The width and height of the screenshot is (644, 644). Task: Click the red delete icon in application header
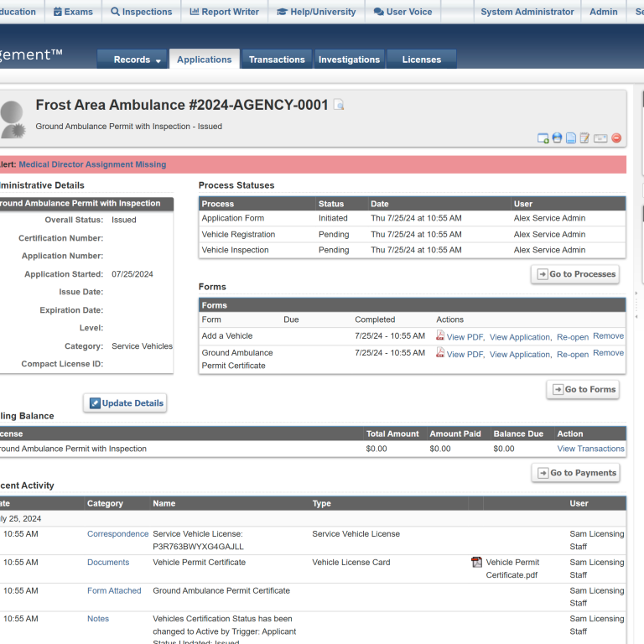[x=616, y=138]
